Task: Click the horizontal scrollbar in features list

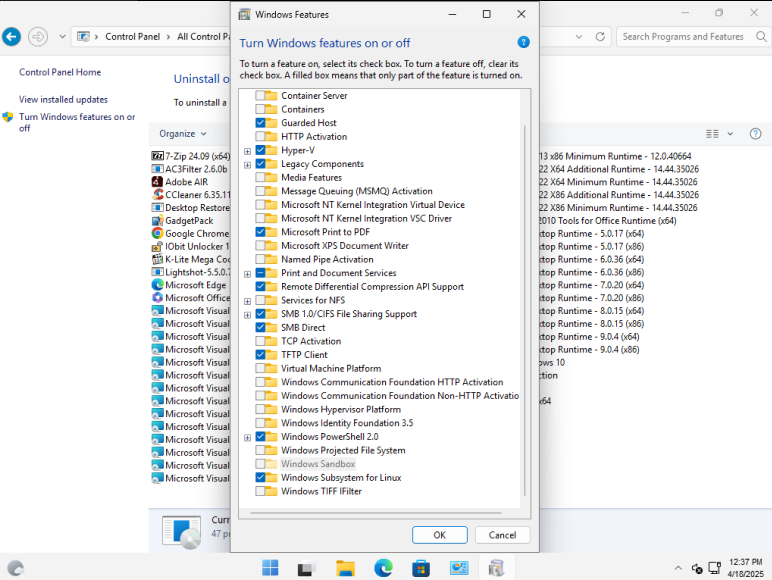Action: tap(376, 513)
